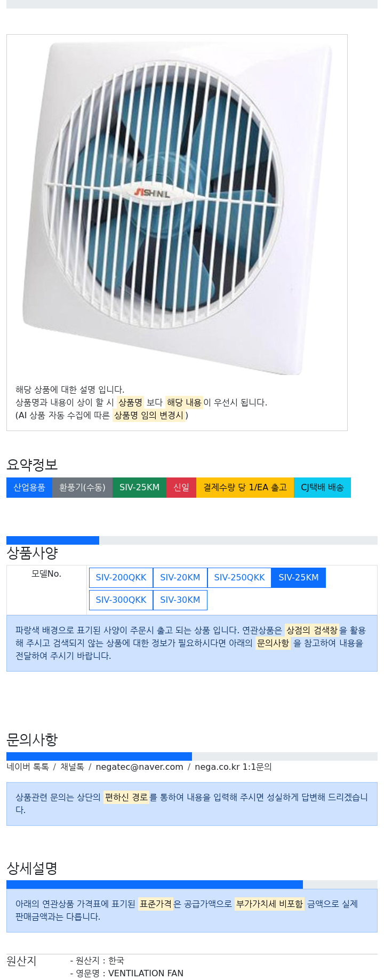384x980 pixels.
Task: Select the 산업용품 category tag
Action: [29, 488]
